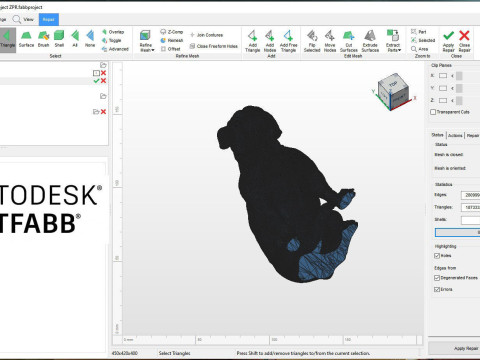The height and width of the screenshot is (360, 480).
Task: Pick the Shell selection tool
Action: tap(59, 39)
